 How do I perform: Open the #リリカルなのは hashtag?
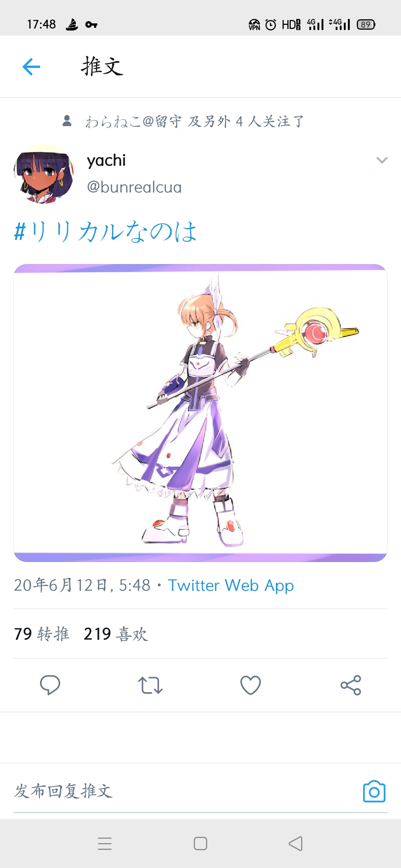105,231
